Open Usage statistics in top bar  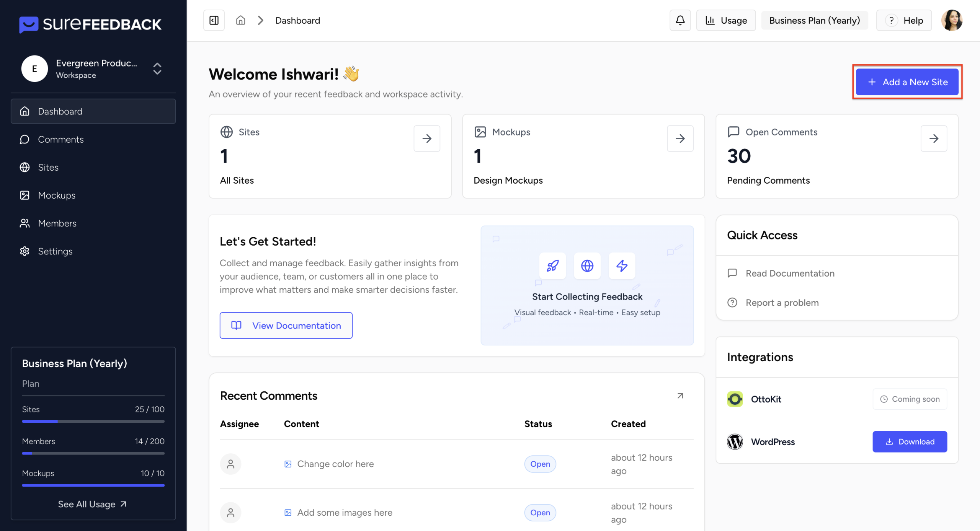(x=726, y=20)
